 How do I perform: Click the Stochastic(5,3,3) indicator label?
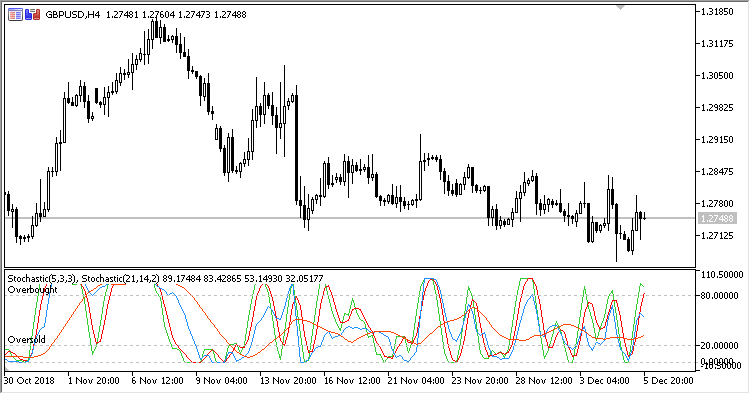pos(41,278)
